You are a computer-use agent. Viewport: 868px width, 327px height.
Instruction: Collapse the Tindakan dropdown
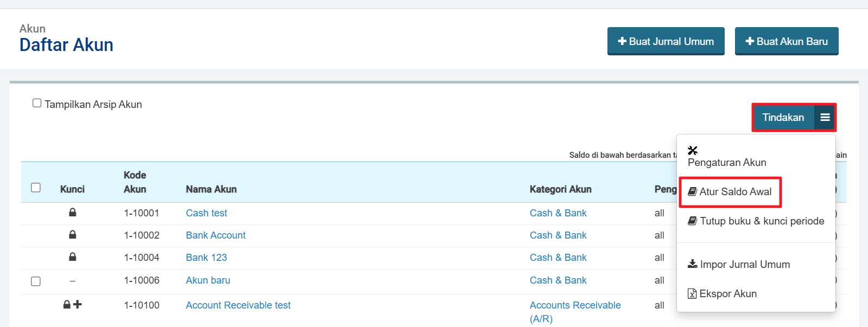click(x=783, y=118)
